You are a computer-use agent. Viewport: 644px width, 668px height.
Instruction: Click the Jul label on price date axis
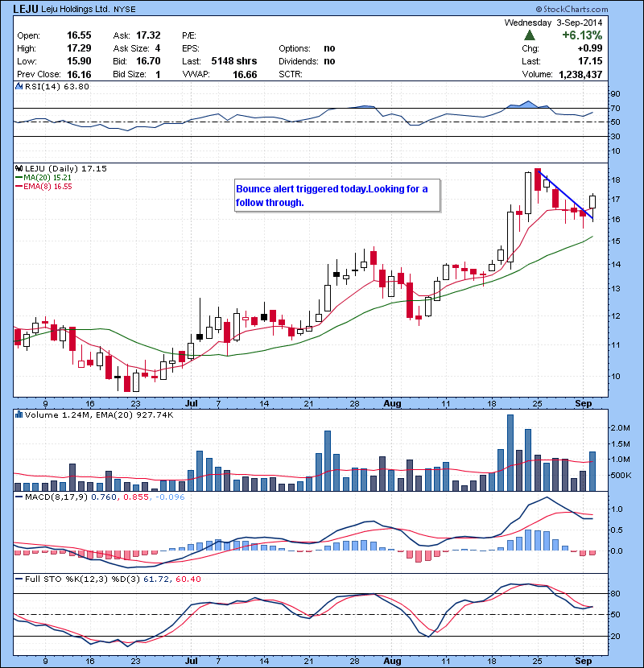click(192, 403)
